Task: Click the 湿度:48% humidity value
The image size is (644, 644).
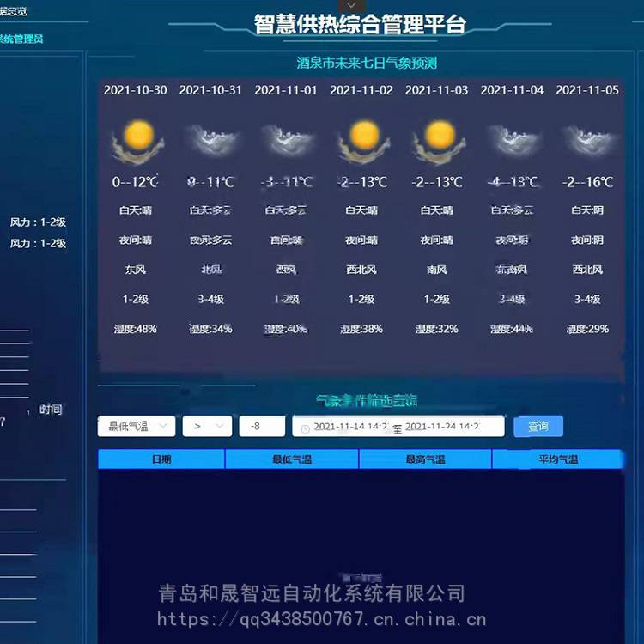Action: click(135, 329)
